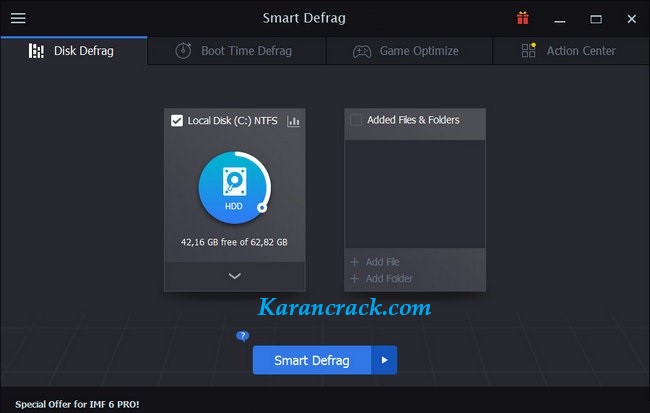Click the blue question mark help bubble
Screen dimensions: 650x413
(x=243, y=336)
